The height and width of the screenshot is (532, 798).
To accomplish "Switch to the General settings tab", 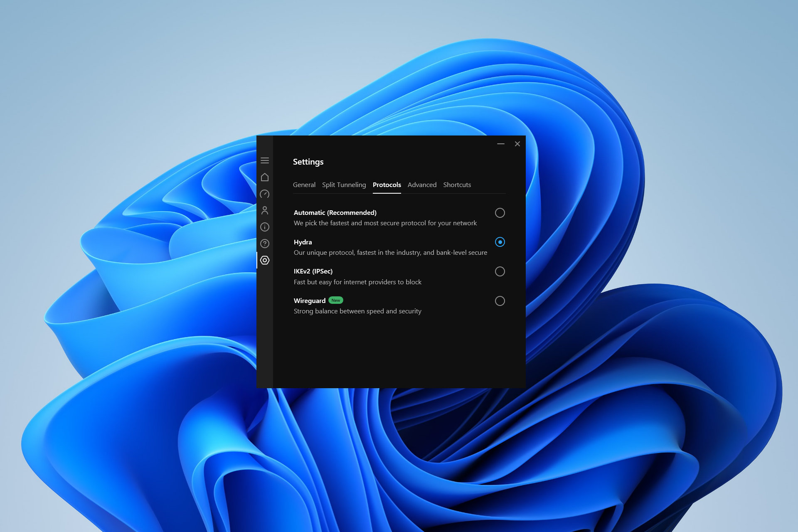I will click(x=303, y=185).
